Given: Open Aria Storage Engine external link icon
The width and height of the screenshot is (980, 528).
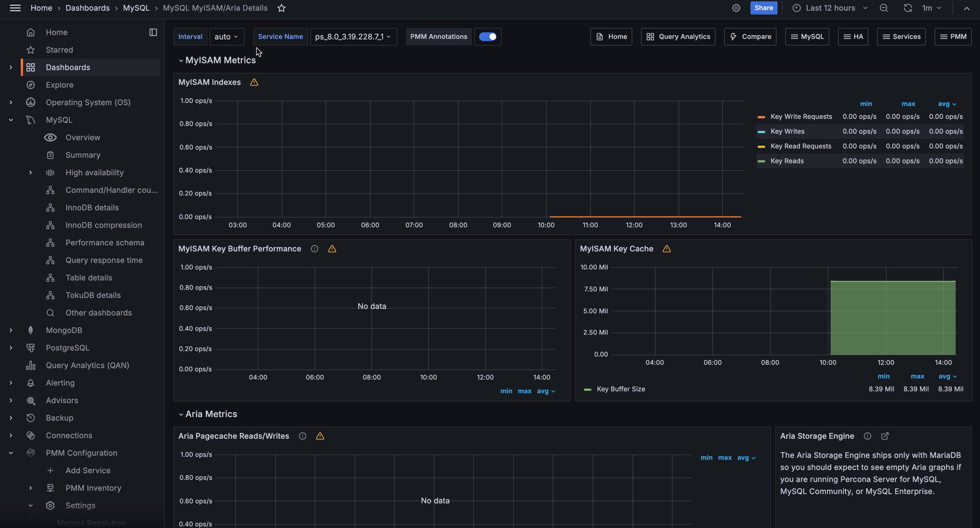Looking at the screenshot, I should tap(885, 436).
